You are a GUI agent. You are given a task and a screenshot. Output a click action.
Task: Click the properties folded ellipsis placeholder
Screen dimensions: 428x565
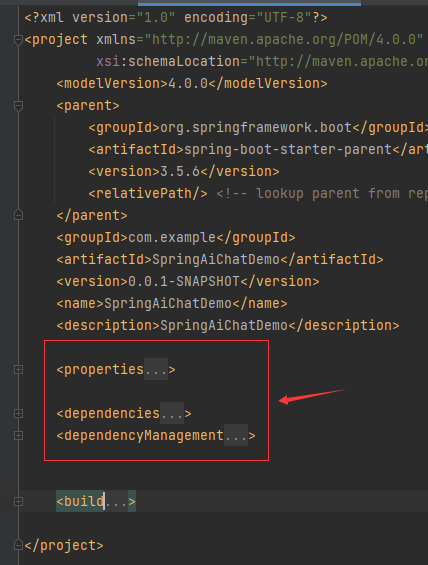(x=156, y=370)
